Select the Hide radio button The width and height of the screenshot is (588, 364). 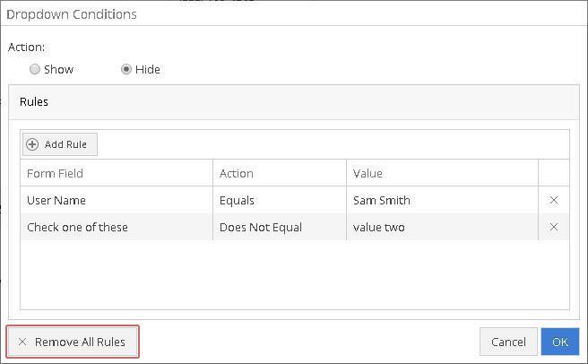[126, 69]
